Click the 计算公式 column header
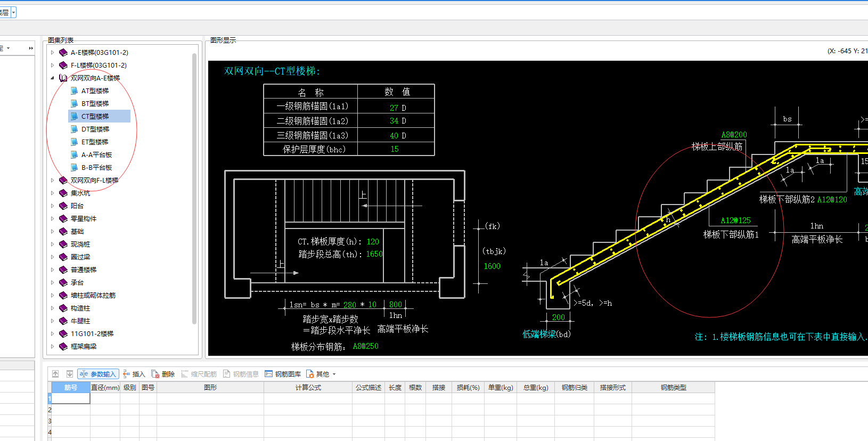868x441 pixels. (308, 387)
